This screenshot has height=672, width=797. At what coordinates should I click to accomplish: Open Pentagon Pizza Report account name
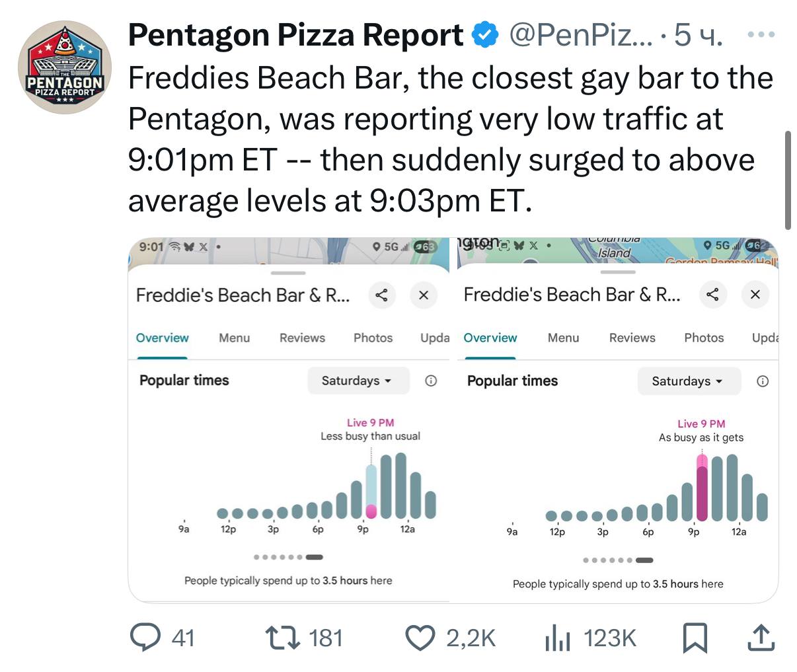coord(295,35)
